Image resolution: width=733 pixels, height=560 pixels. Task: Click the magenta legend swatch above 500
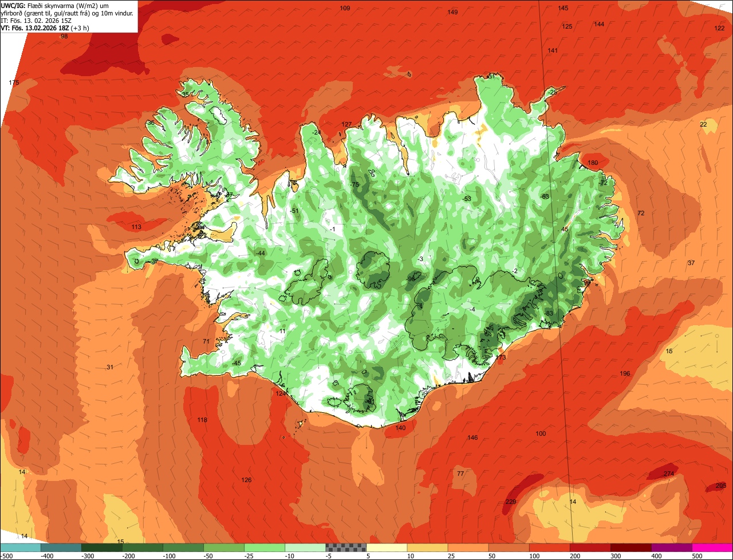point(712,547)
